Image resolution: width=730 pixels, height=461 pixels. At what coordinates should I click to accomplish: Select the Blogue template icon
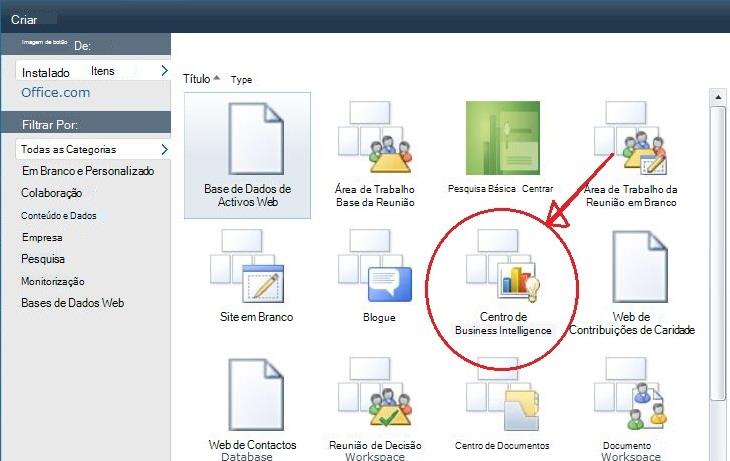click(x=375, y=266)
